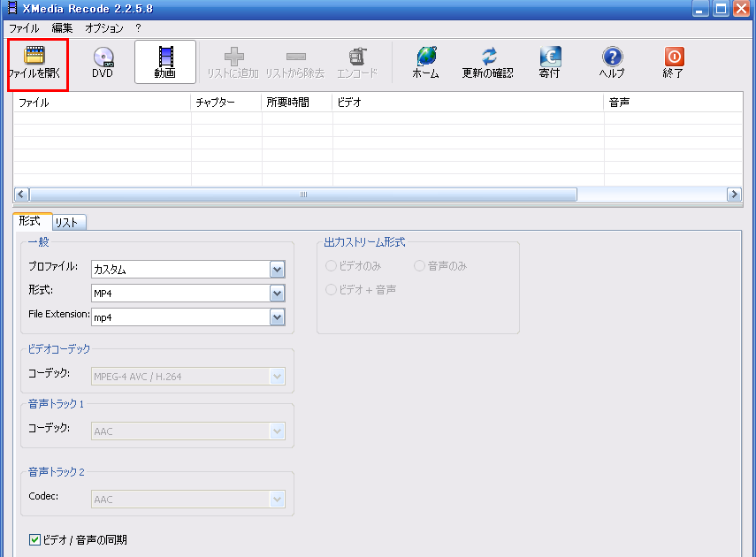The image size is (756, 557).
Task: Click the 所要時間 column header
Action: [297, 103]
